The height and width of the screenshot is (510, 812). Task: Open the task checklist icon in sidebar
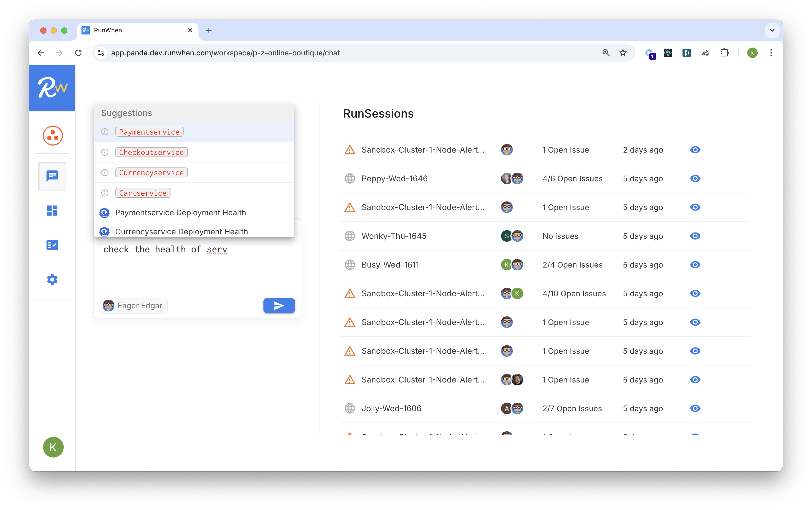coord(52,245)
